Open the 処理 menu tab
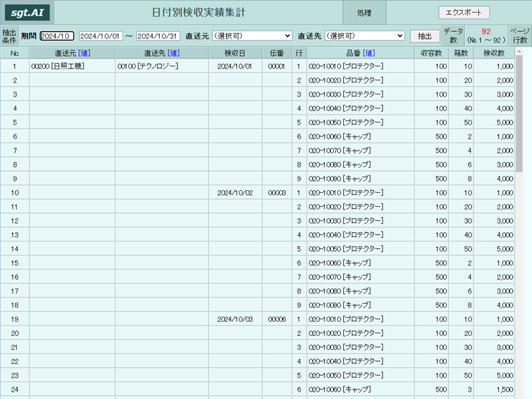The image size is (532, 399). click(x=364, y=13)
